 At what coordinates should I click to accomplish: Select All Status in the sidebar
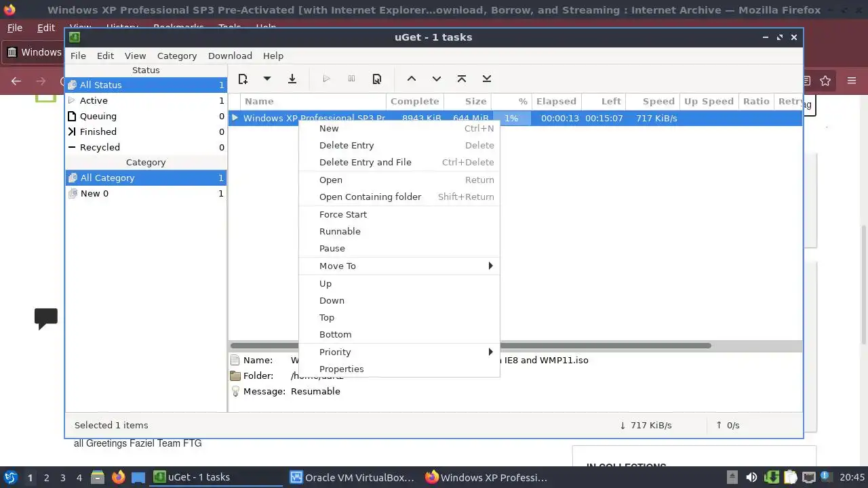pos(146,85)
